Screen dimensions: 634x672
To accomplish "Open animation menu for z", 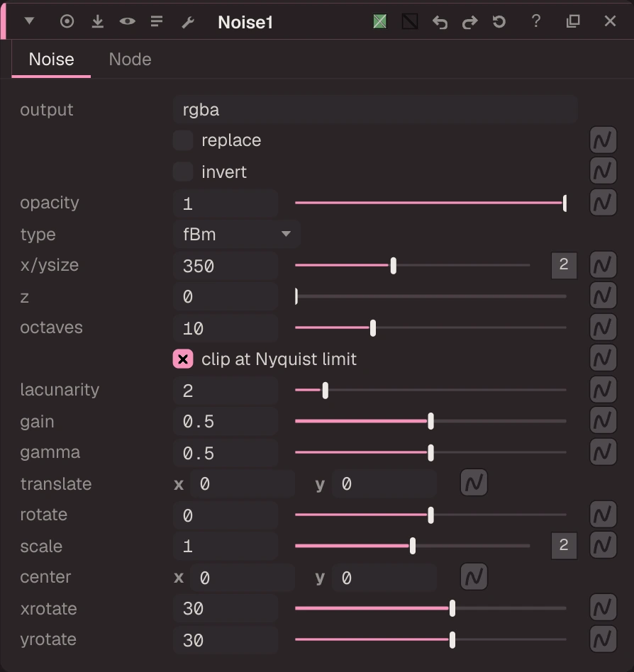I will point(603,296).
